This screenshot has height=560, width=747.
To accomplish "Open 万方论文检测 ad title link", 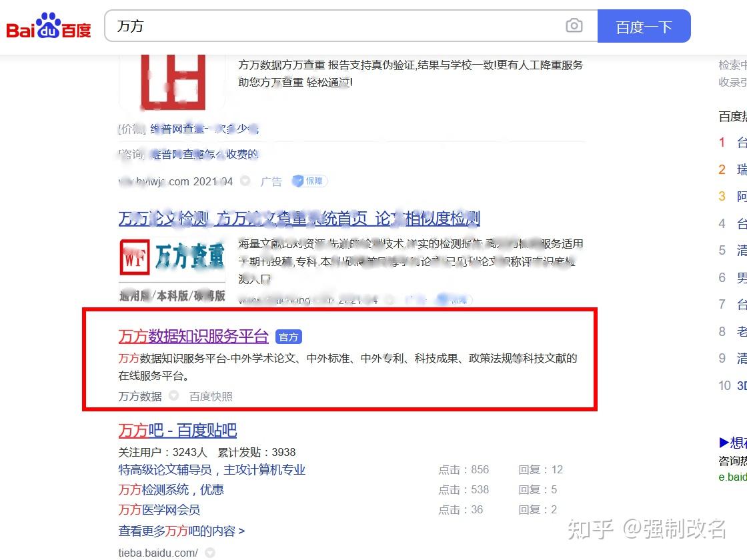I will coord(299,219).
